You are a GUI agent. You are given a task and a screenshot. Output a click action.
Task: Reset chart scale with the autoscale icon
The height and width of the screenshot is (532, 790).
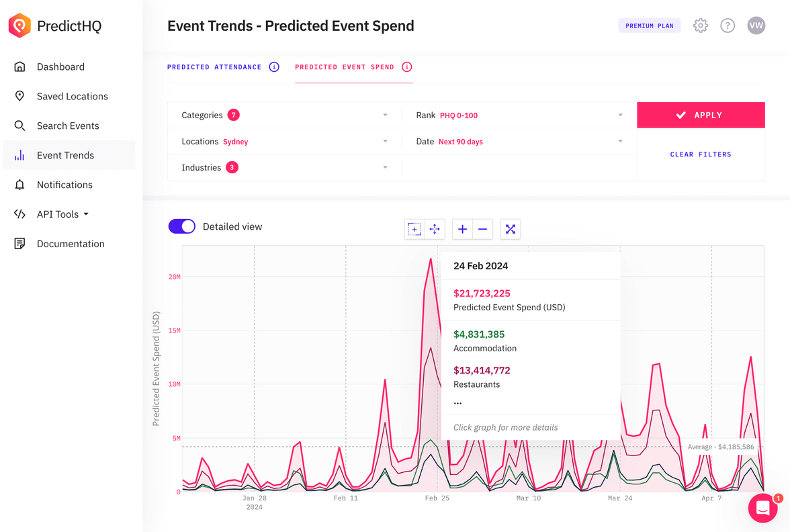[510, 229]
